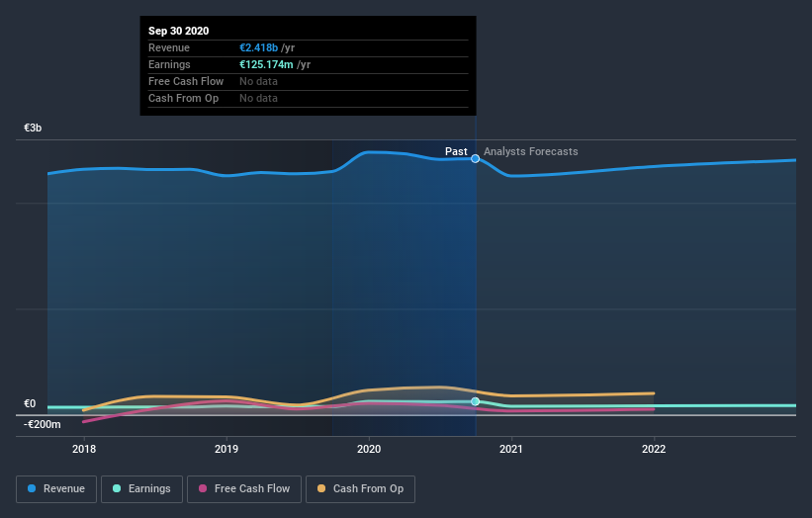
Task: Select the 2021 label on the time axis
Action: (511, 449)
